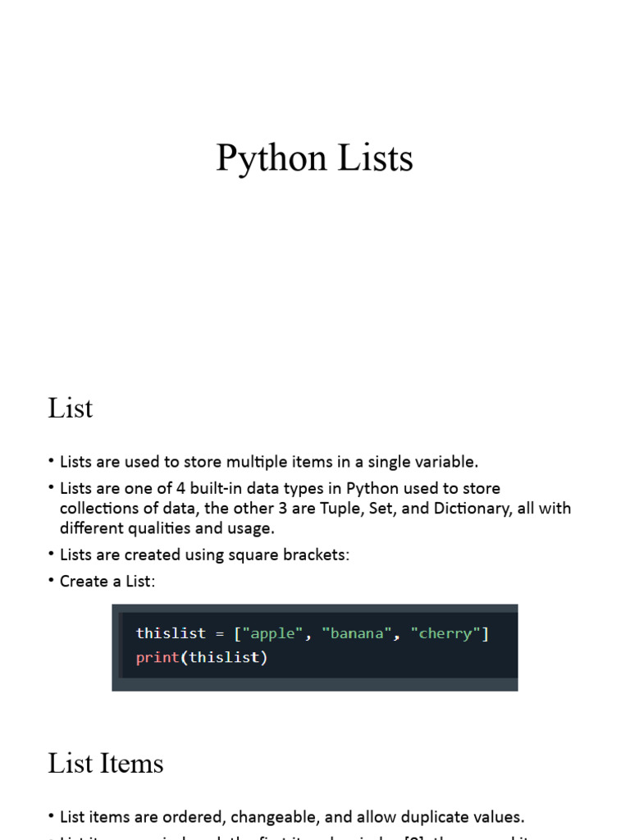The image size is (630, 840).
Task: Click the "cherry" string in the code
Action: click(x=445, y=633)
